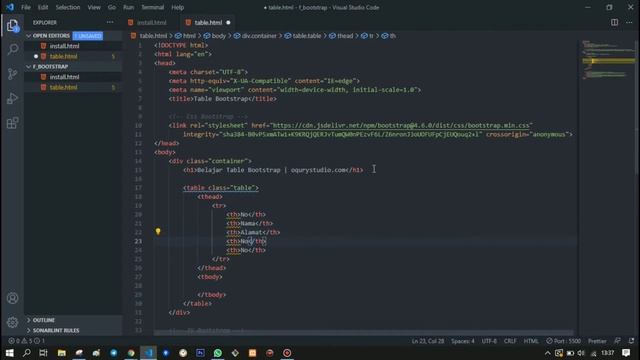This screenshot has width=640, height=360.
Task: Open the Manage gear icon
Action: coord(12,322)
